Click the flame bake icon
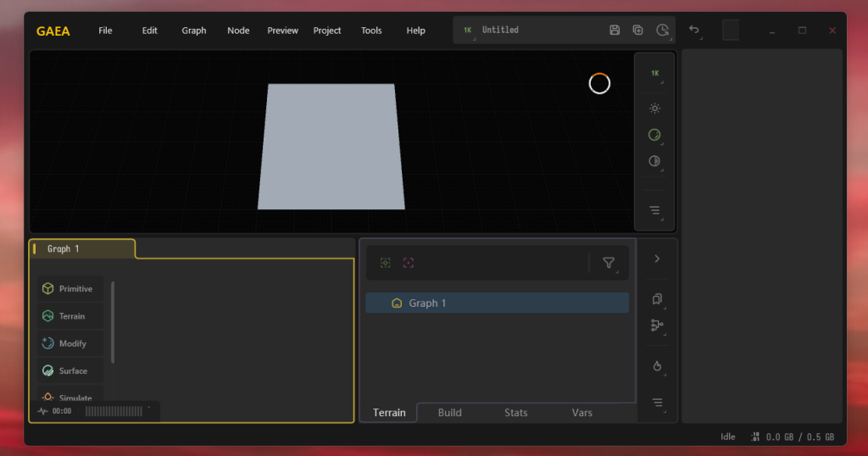This screenshot has height=456, width=868. (x=657, y=366)
